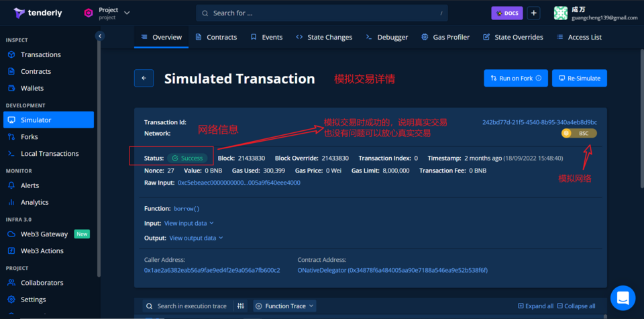The image size is (644, 319).
Task: Switch to the Overview tab
Action: coord(162,37)
